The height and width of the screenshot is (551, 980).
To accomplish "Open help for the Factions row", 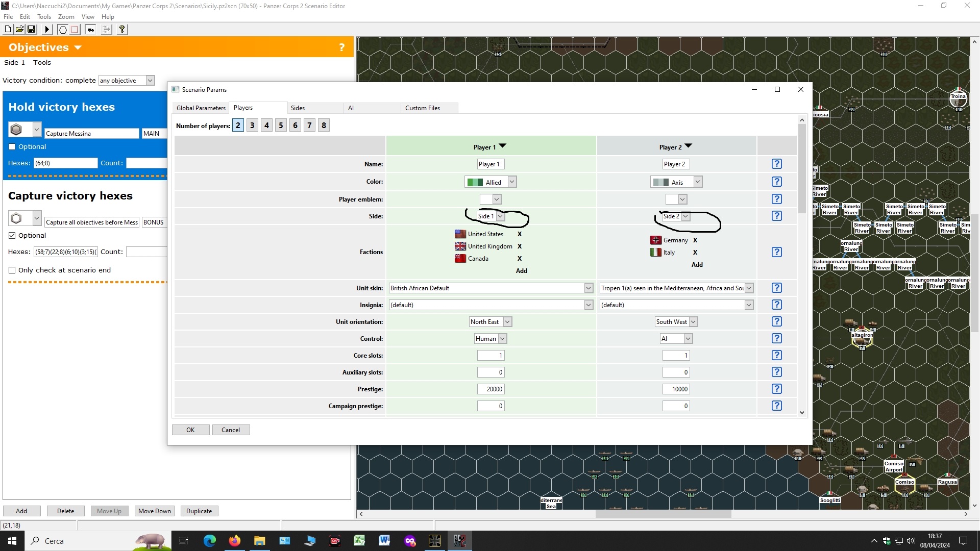I will (x=776, y=252).
